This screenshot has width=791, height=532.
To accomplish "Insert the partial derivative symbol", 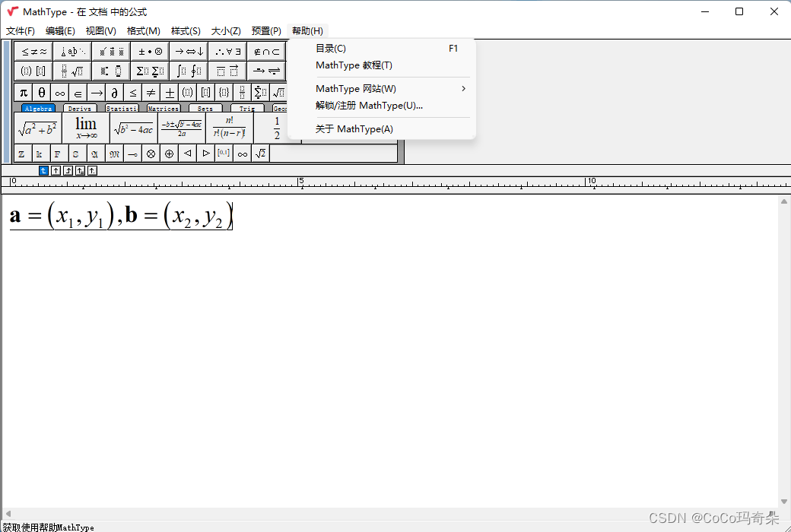I will [115, 93].
